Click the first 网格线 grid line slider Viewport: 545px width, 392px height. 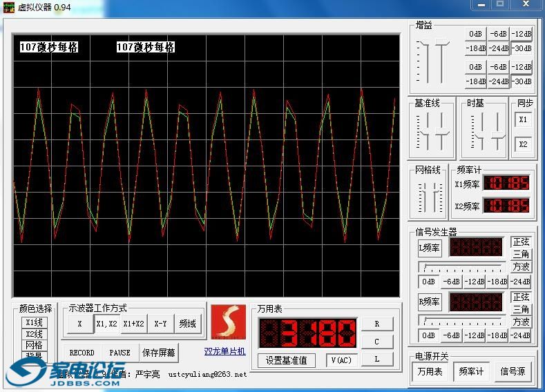[x=423, y=196]
